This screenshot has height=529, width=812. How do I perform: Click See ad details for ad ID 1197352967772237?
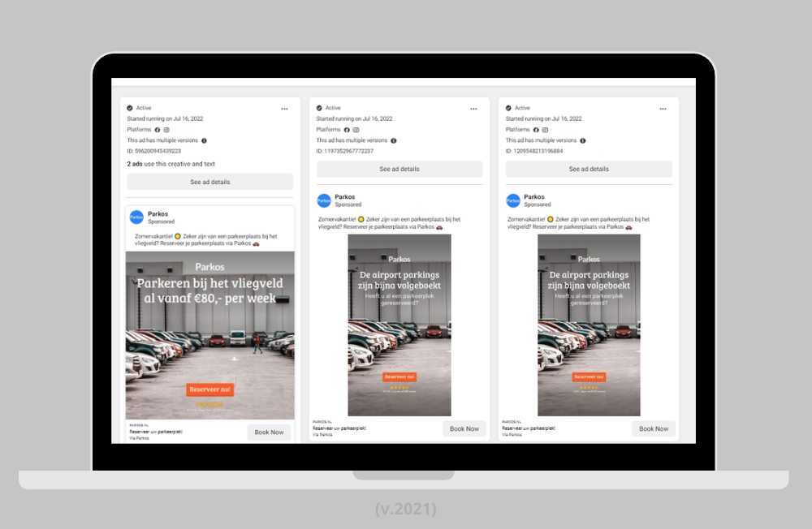pos(400,170)
